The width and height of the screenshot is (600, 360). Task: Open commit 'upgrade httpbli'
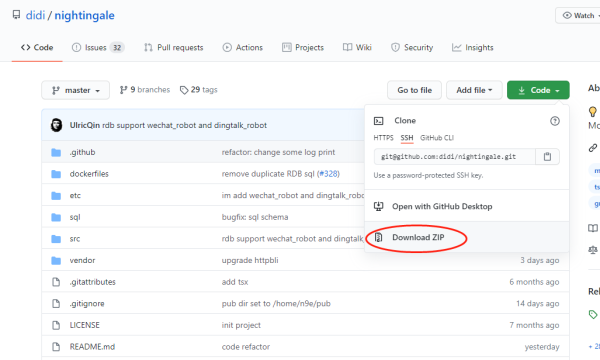250,260
